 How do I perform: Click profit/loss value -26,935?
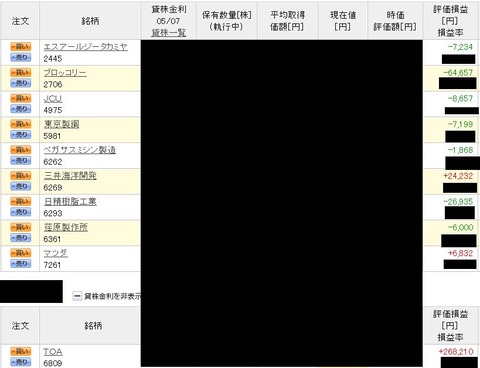(458, 202)
